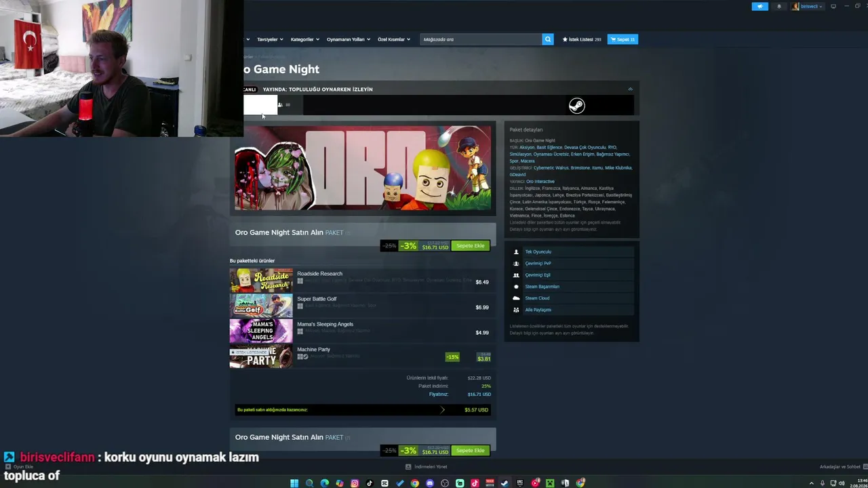Open Friends and Chat icon
This screenshot has width=868, height=488.
pyautogui.click(x=864, y=466)
